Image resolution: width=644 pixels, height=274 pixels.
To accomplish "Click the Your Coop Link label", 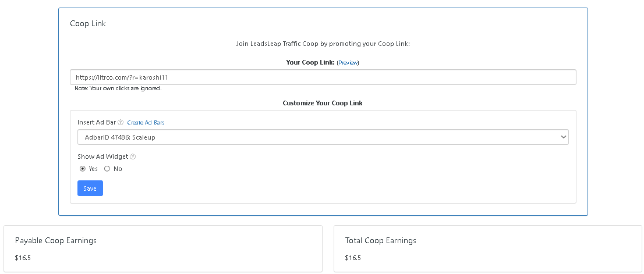I will pos(310,62).
